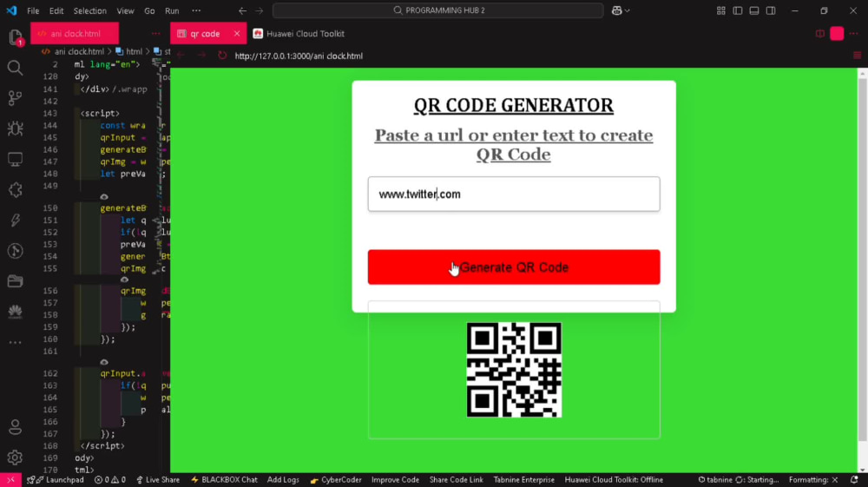Open the Copilot dropdown arrow
Viewport: 868px width, 487px height.
click(628, 10)
